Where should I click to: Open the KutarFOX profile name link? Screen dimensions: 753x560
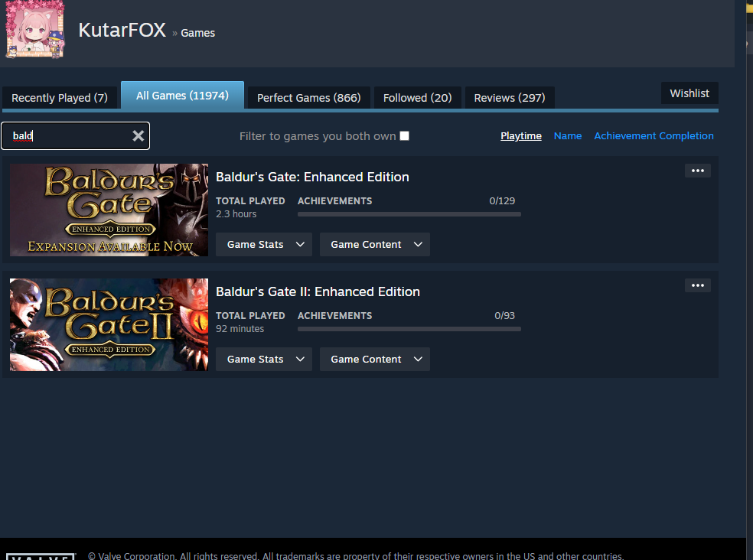coord(122,30)
